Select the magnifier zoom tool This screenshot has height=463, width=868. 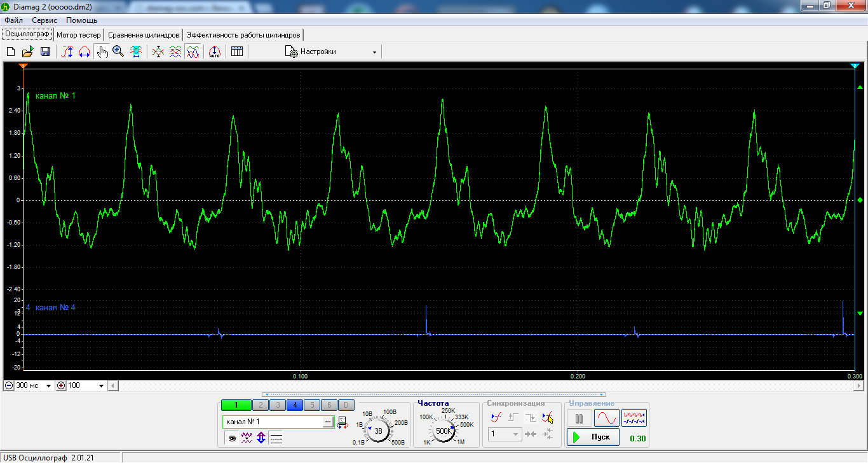(118, 52)
